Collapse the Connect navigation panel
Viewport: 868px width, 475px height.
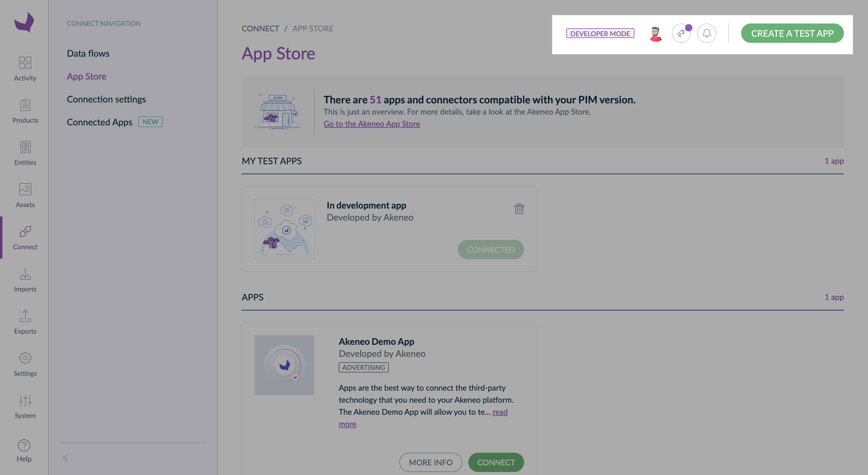(65, 458)
